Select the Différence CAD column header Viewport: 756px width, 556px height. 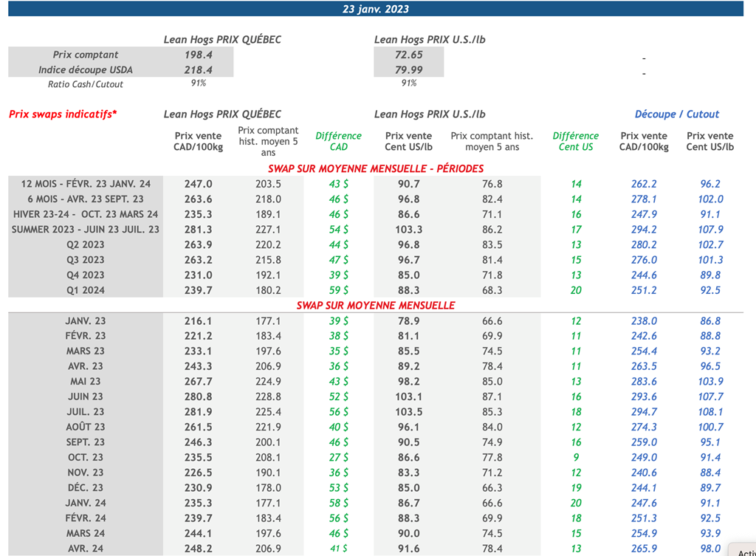point(338,141)
